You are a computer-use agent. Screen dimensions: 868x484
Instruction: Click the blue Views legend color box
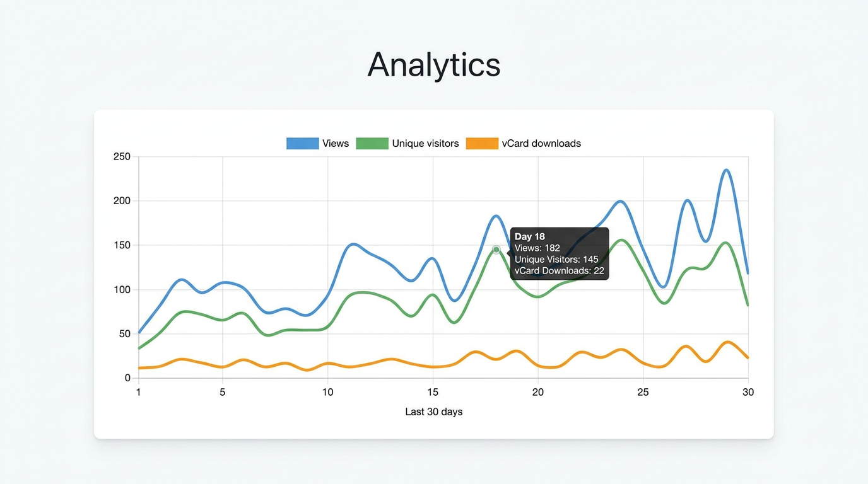302,144
